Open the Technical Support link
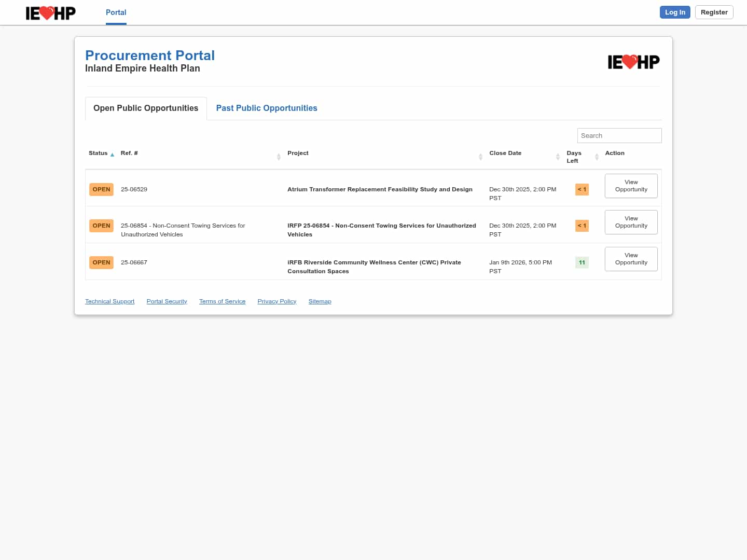This screenshot has width=747, height=560. click(109, 301)
